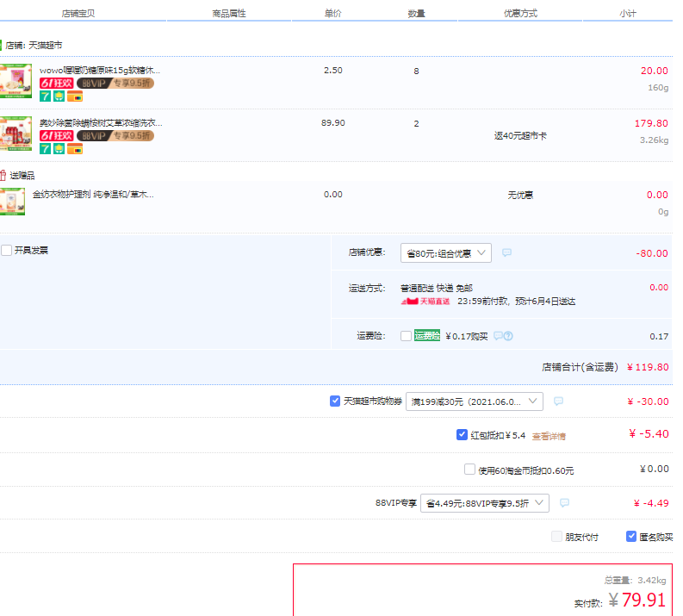Click the 小计 column header
Image resolution: width=683 pixels, height=616 pixels.
(628, 14)
